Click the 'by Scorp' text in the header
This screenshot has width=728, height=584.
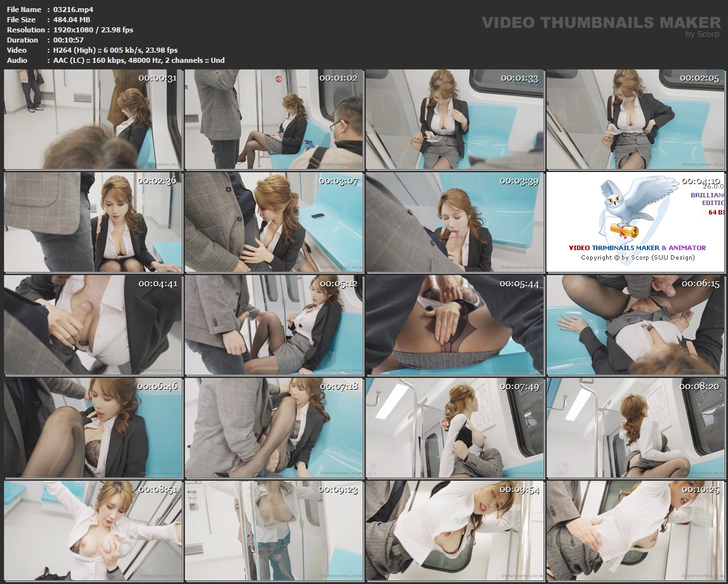pyautogui.click(x=703, y=34)
